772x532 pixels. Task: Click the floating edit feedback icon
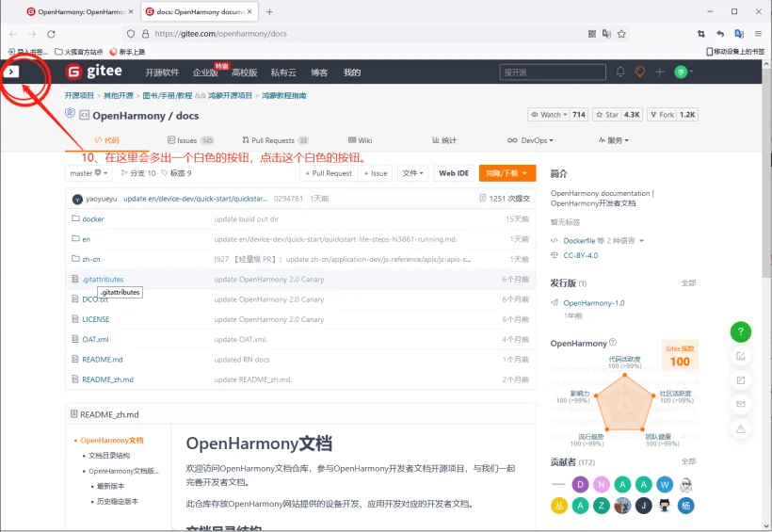click(741, 356)
